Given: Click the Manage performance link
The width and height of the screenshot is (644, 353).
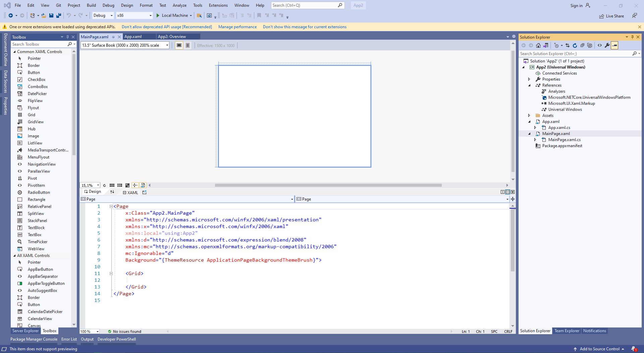Looking at the screenshot, I should 237,27.
